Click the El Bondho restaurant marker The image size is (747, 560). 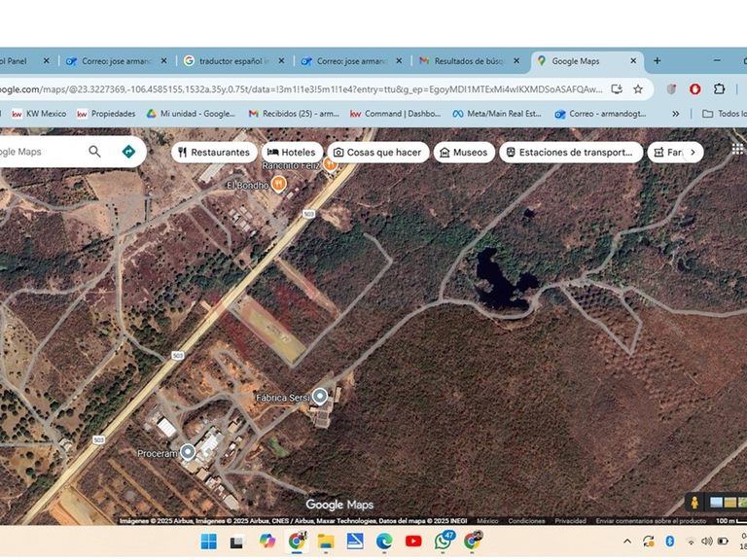(x=279, y=185)
